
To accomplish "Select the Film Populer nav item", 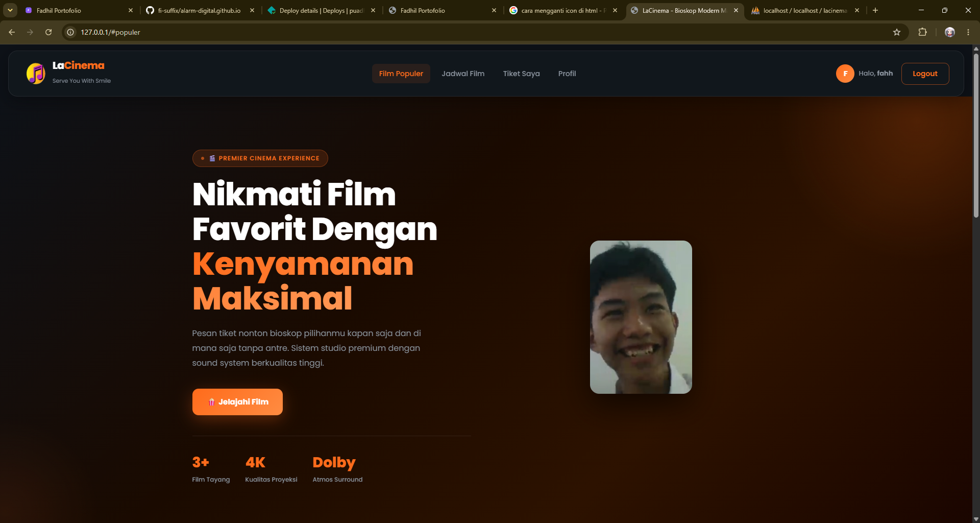I will click(401, 74).
